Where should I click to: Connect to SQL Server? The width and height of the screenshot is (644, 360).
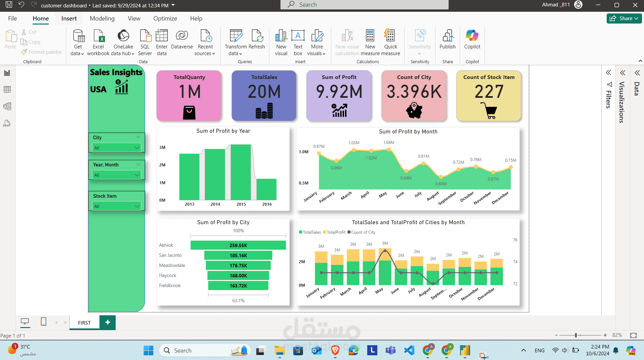click(145, 42)
